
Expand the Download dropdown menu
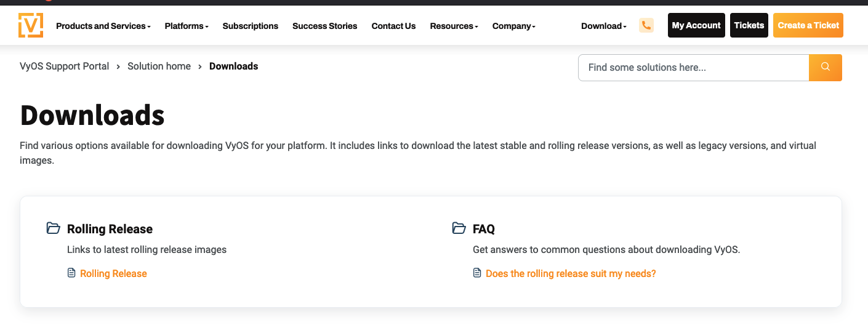click(604, 26)
